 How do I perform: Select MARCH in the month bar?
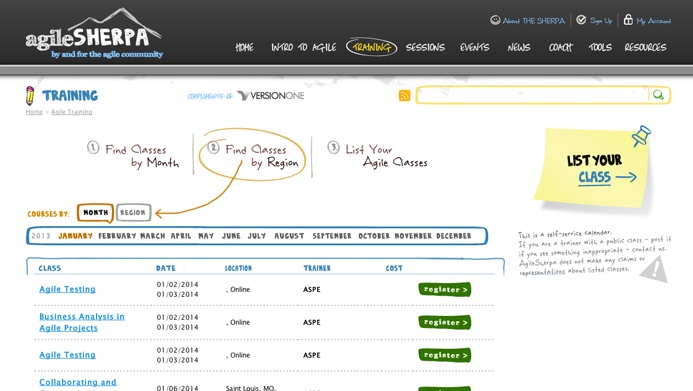pos(152,236)
